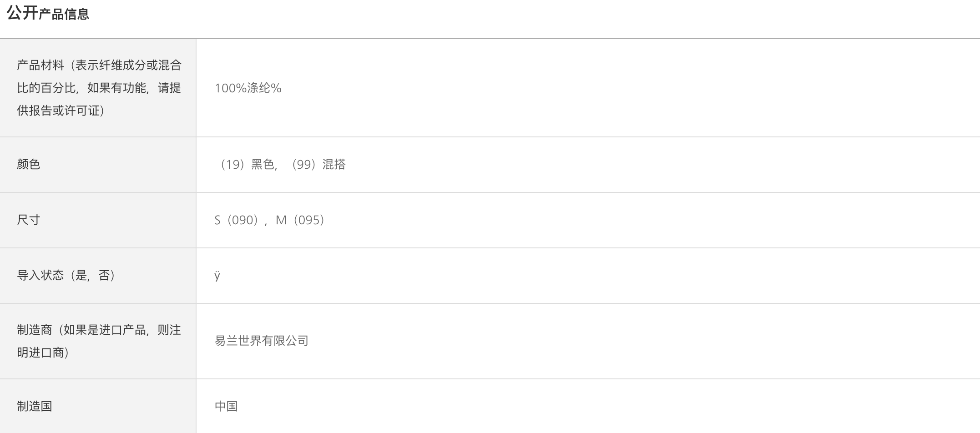The height and width of the screenshot is (433, 980).
Task: Click the 产品材料 label's first line
Action: point(99,65)
